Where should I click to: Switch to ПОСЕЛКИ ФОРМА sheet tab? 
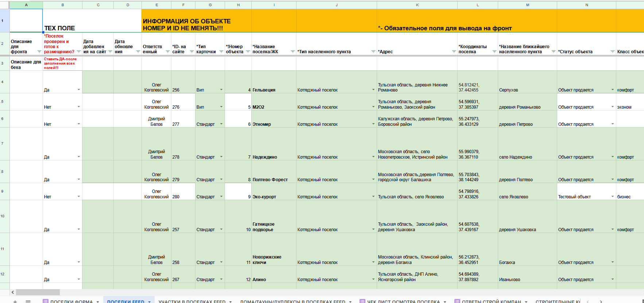tap(71, 302)
